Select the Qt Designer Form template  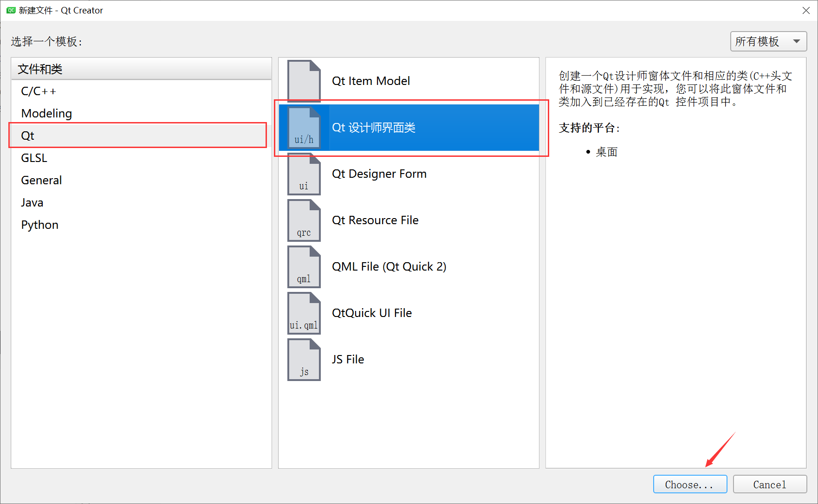click(x=409, y=174)
